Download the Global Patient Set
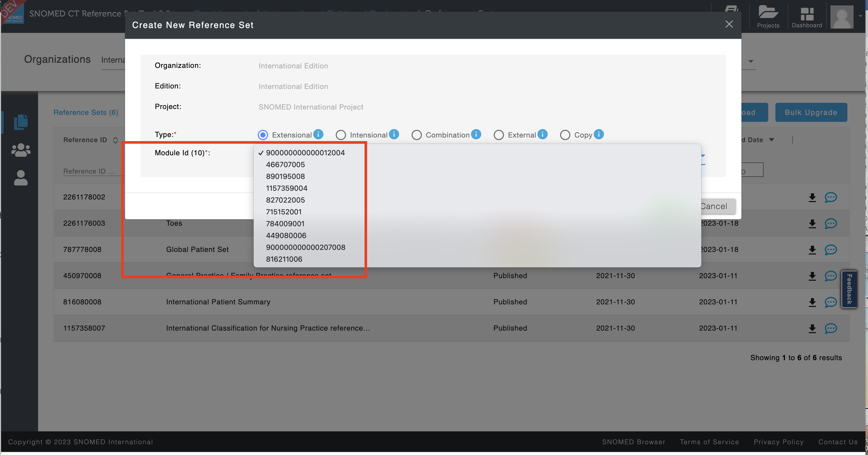 tap(812, 250)
